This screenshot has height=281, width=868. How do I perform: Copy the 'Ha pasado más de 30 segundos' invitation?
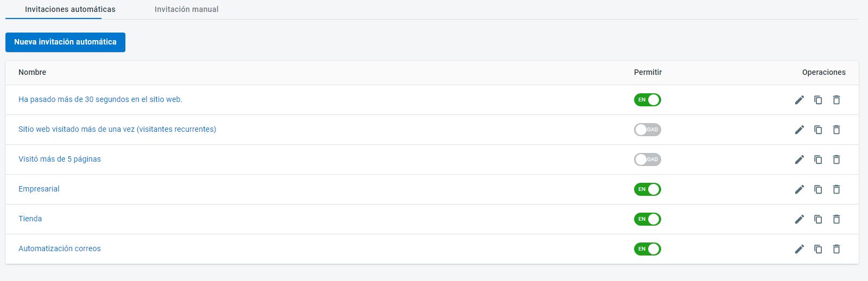click(x=818, y=100)
